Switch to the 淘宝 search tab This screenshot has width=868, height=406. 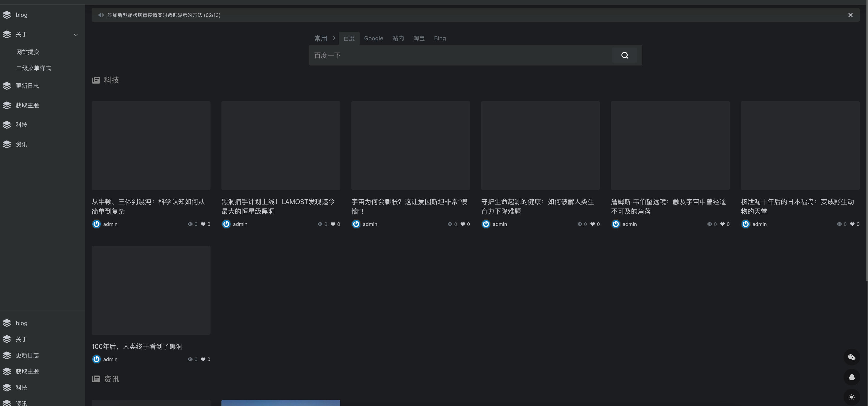coord(419,38)
